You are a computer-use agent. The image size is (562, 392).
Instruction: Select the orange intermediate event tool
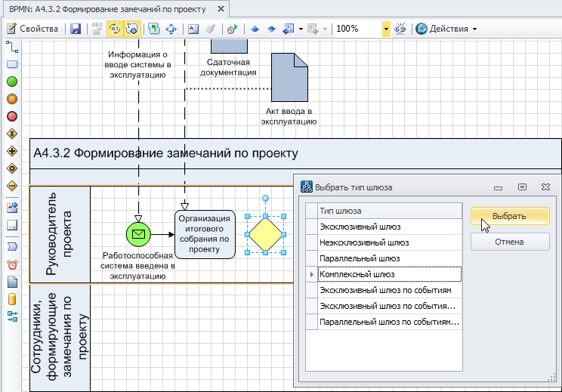coord(12,99)
